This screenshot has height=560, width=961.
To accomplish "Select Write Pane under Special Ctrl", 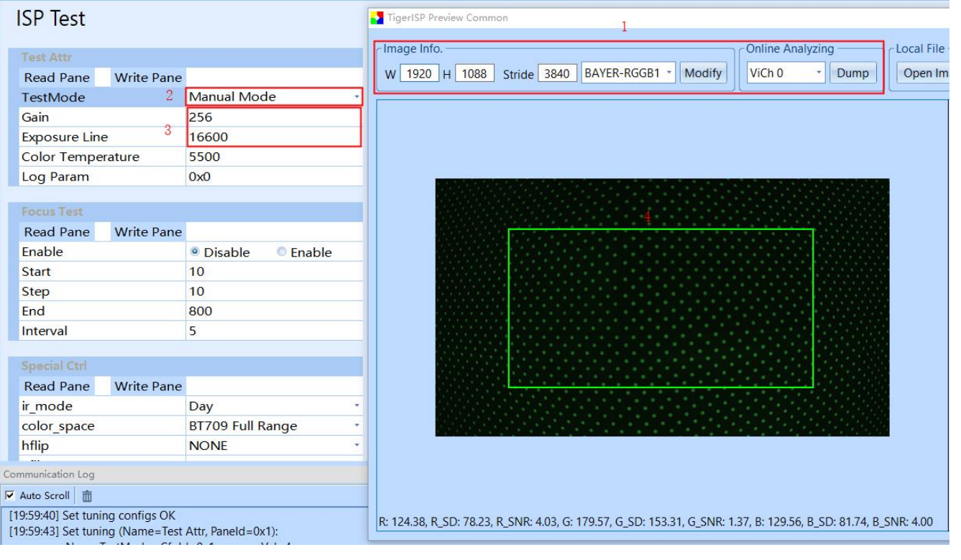I will [x=148, y=387].
